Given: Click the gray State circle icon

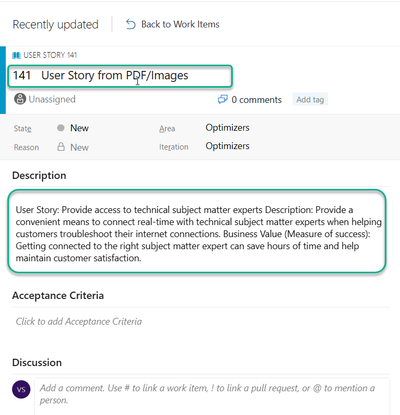Looking at the screenshot, I should pos(61,128).
